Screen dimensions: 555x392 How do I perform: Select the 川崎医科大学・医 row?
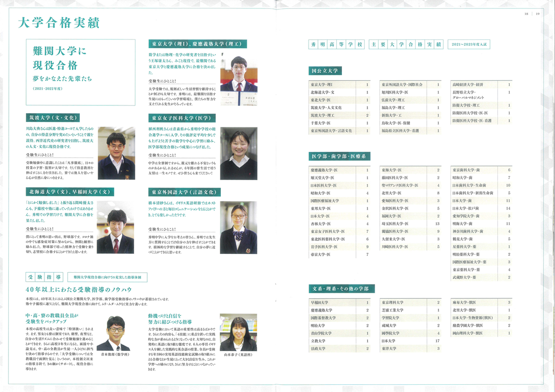pos(410,247)
